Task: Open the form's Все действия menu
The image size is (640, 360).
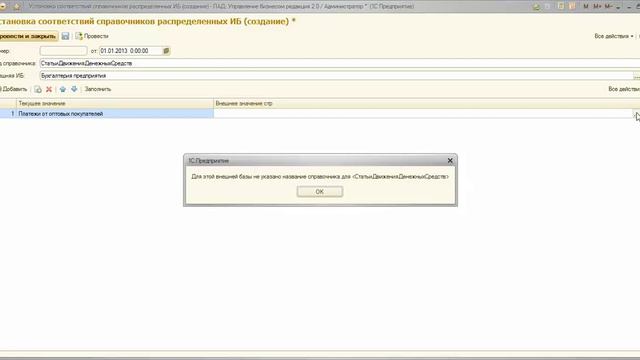Action: (613, 36)
